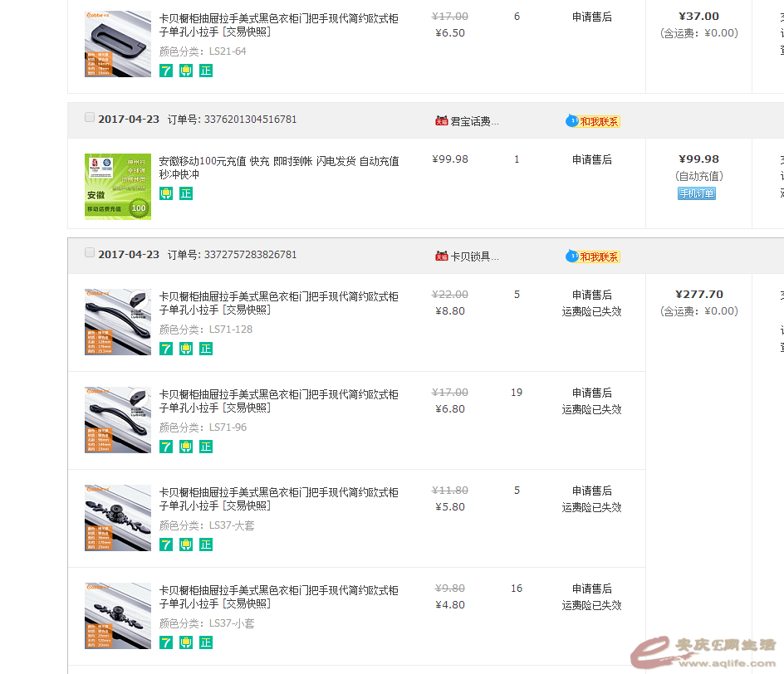Click the 7-day return icon under LS21-64 item

[166, 71]
